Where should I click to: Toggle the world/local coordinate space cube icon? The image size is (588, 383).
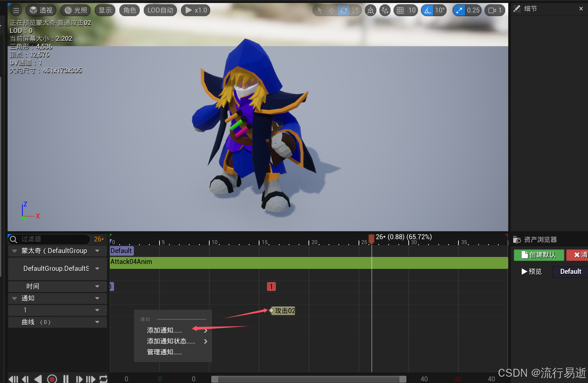[x=370, y=11]
